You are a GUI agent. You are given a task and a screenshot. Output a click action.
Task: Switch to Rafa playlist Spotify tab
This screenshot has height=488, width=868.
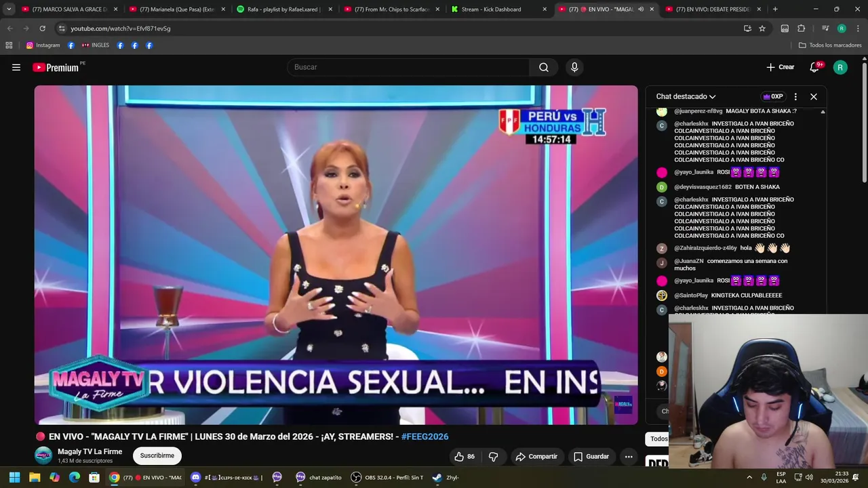pyautogui.click(x=285, y=9)
